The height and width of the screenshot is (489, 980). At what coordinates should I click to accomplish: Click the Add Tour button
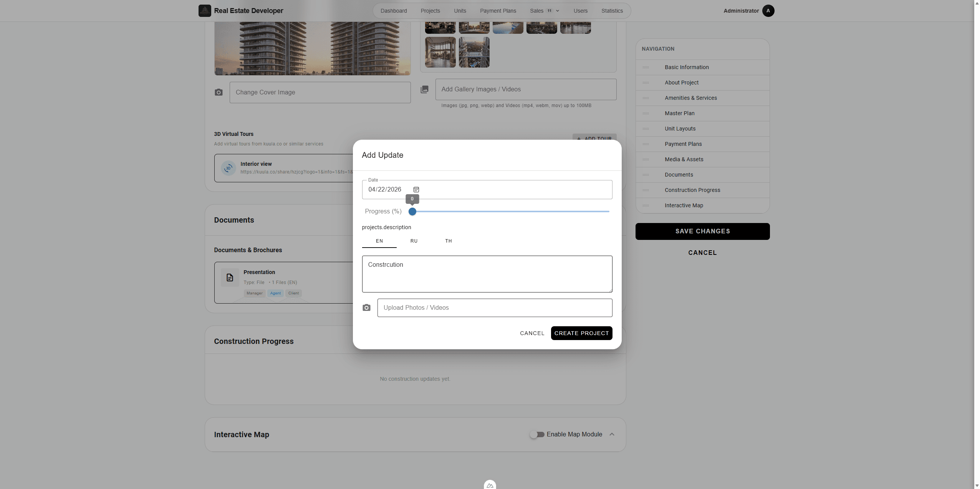[594, 138]
